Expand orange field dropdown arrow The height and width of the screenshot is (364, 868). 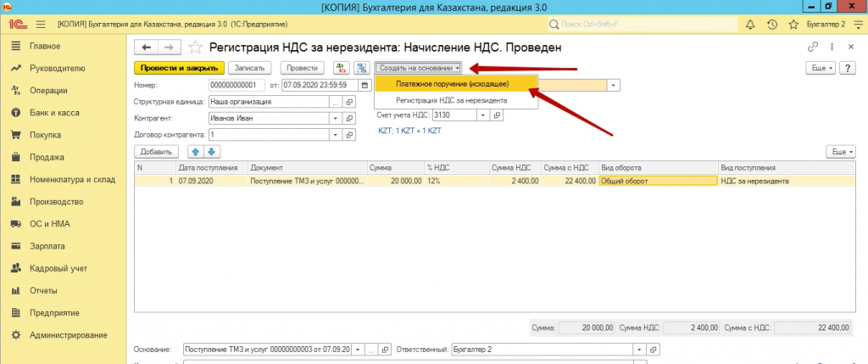614,86
